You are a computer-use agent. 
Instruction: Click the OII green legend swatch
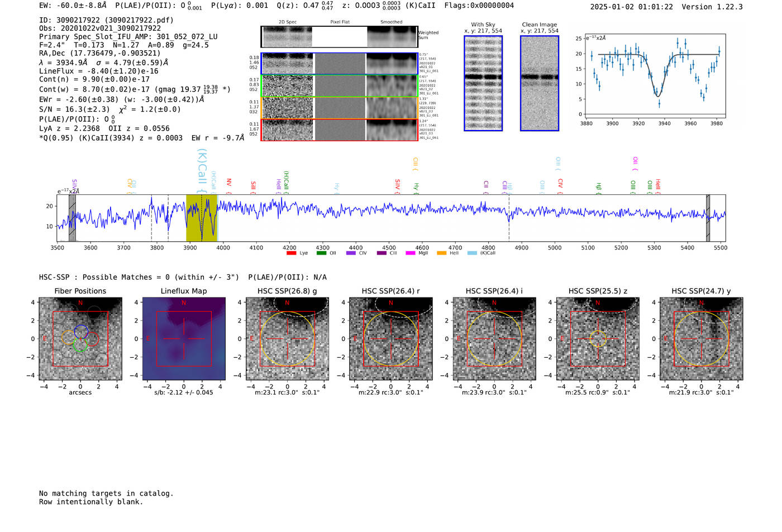321,253
